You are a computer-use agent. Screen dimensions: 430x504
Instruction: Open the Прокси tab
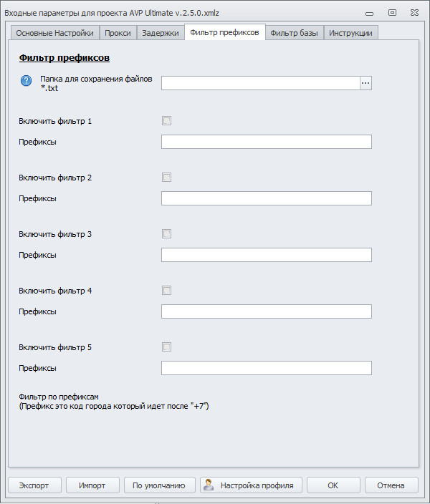[118, 33]
